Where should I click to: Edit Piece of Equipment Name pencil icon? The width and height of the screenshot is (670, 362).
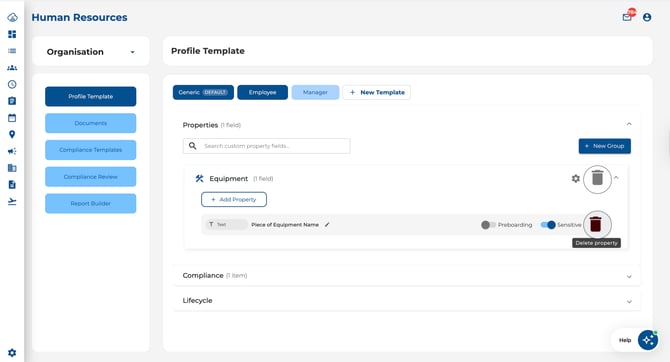click(x=327, y=224)
